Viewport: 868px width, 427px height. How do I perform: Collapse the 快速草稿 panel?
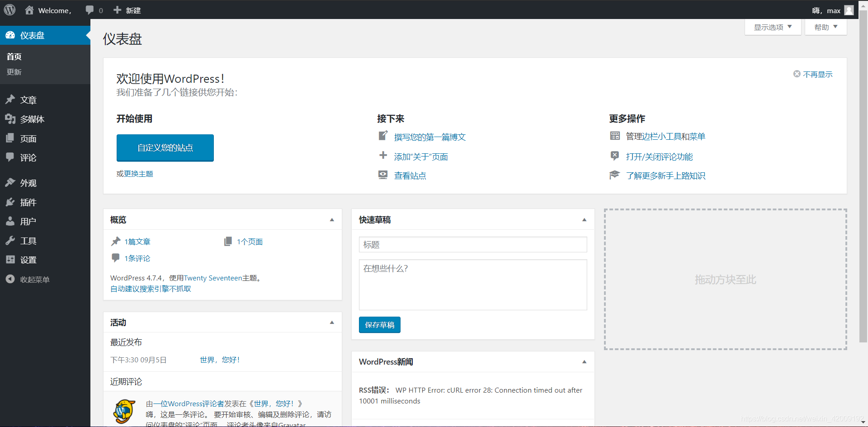coord(584,220)
